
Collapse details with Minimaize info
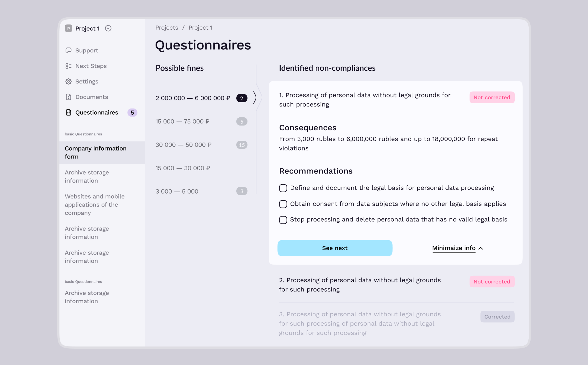pos(458,248)
